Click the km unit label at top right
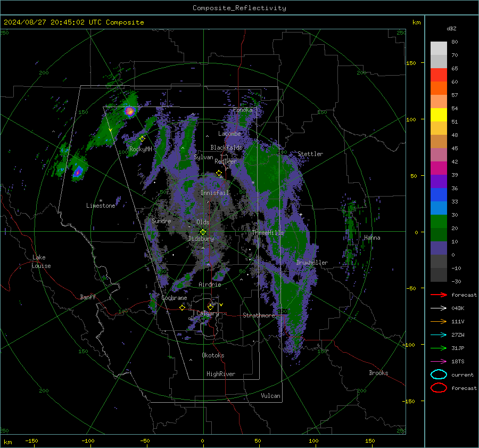The image size is (479, 448). [x=416, y=22]
